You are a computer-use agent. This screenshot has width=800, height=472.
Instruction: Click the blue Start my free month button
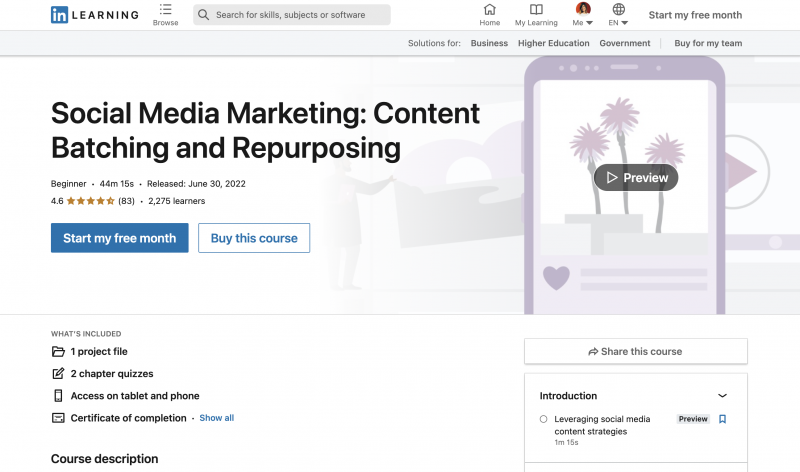click(x=119, y=238)
